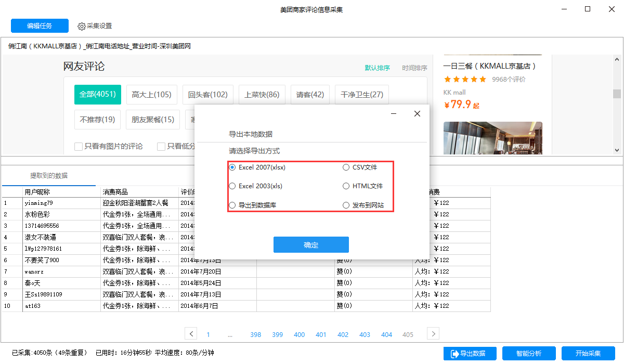Show 不推荐(19) reviews
This screenshot has height=364, width=624.
98,120
